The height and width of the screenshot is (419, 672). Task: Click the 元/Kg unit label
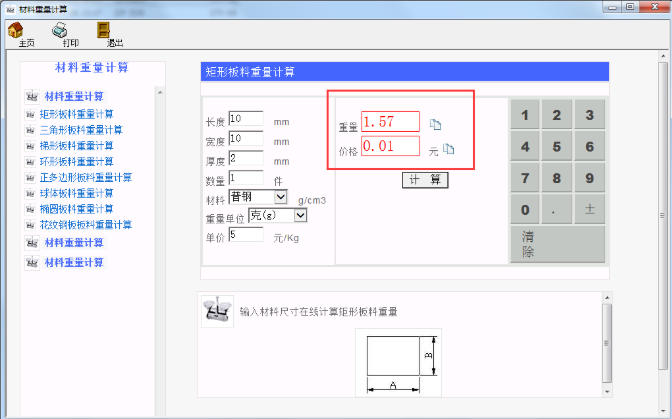(286, 238)
